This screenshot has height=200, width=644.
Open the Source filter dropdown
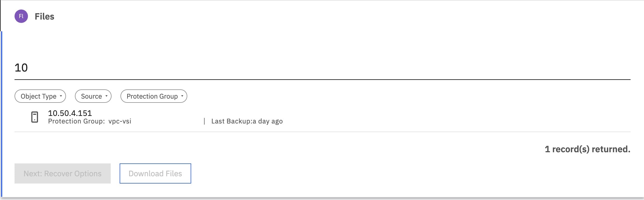pyautogui.click(x=93, y=96)
